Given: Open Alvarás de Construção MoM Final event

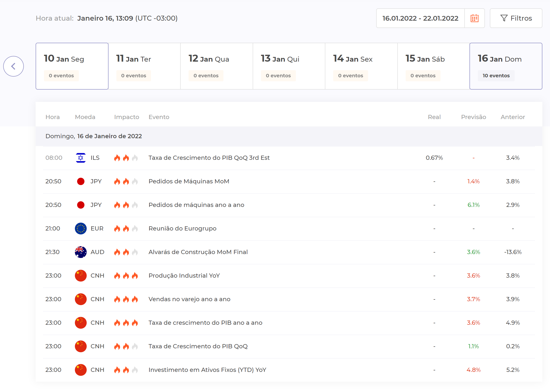Looking at the screenshot, I should pos(198,252).
